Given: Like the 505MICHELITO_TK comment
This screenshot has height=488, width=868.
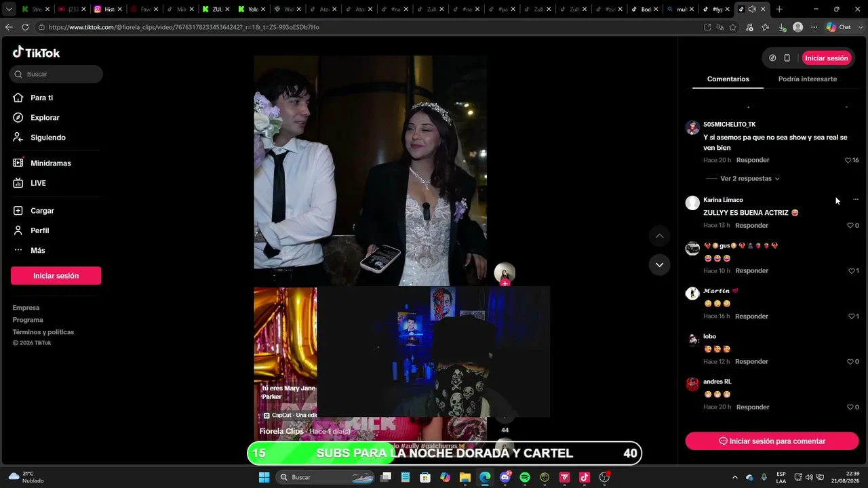Looking at the screenshot, I should (848, 160).
